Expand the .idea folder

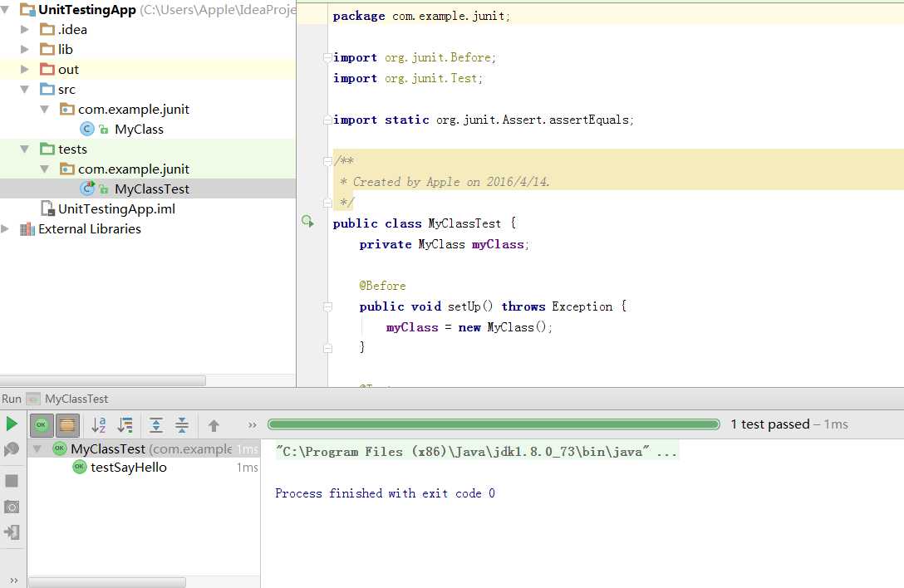25,29
